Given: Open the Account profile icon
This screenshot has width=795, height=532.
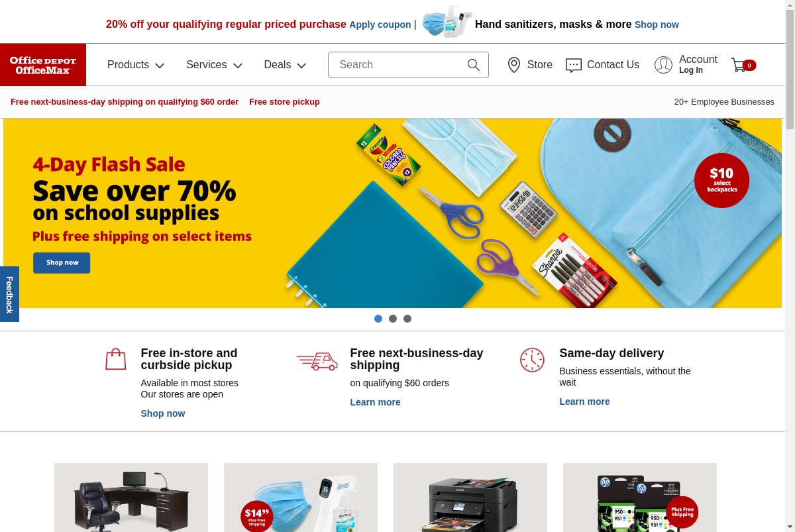Looking at the screenshot, I should [x=663, y=65].
